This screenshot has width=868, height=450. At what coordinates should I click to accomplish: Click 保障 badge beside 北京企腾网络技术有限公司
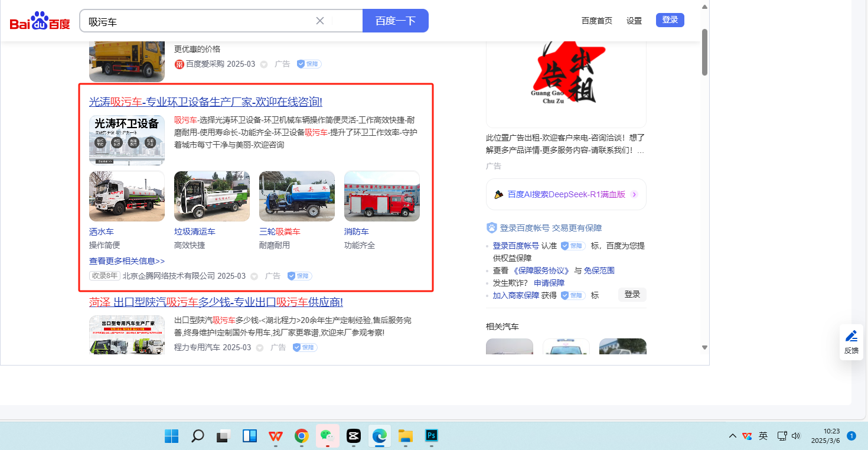pos(299,276)
